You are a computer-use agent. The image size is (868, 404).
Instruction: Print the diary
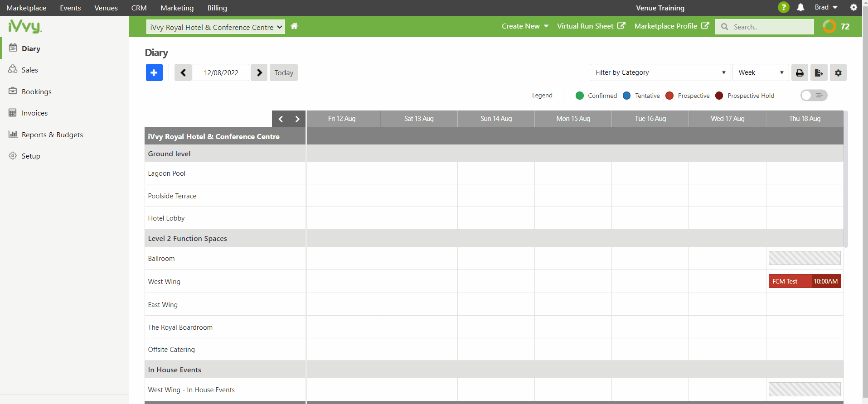800,72
